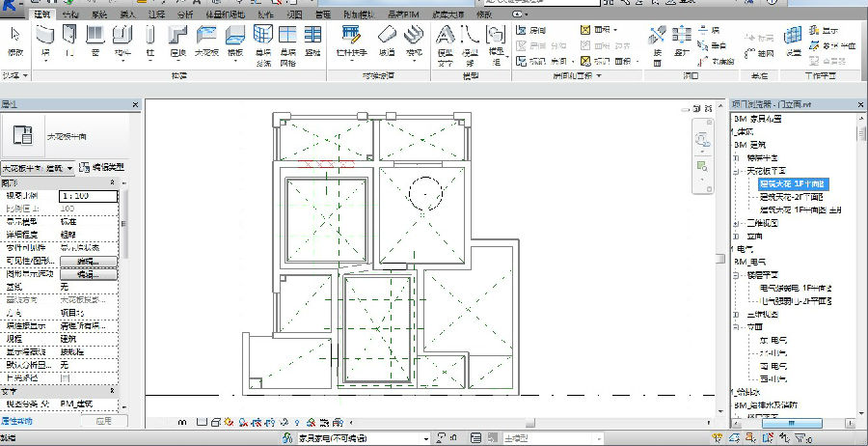Click the Ceiling tool icon

(x=206, y=40)
